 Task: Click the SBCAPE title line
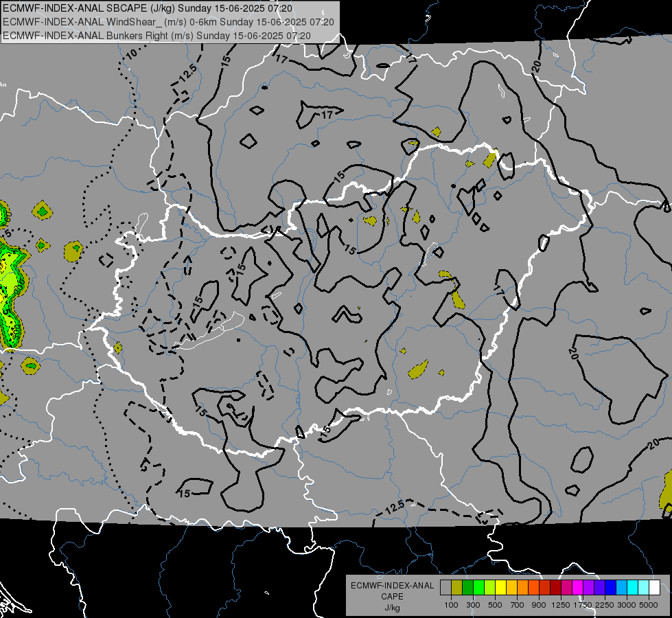coord(148,8)
